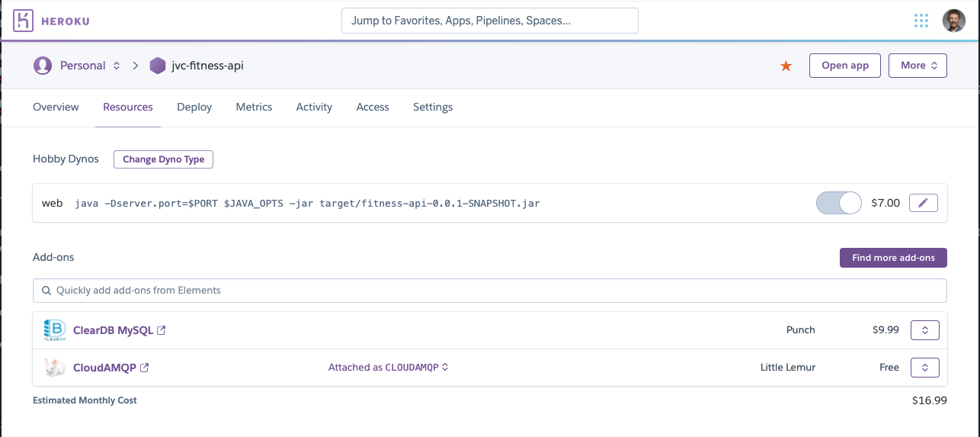The image size is (980, 437).
Task: Click the jvc-fitness-api hexagon app icon
Action: [158, 66]
